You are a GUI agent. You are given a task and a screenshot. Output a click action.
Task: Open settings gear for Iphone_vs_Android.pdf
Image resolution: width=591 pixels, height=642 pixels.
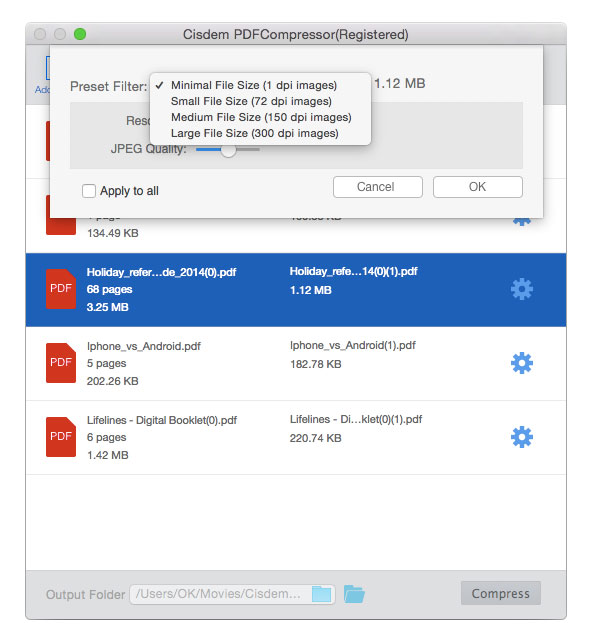(x=522, y=363)
